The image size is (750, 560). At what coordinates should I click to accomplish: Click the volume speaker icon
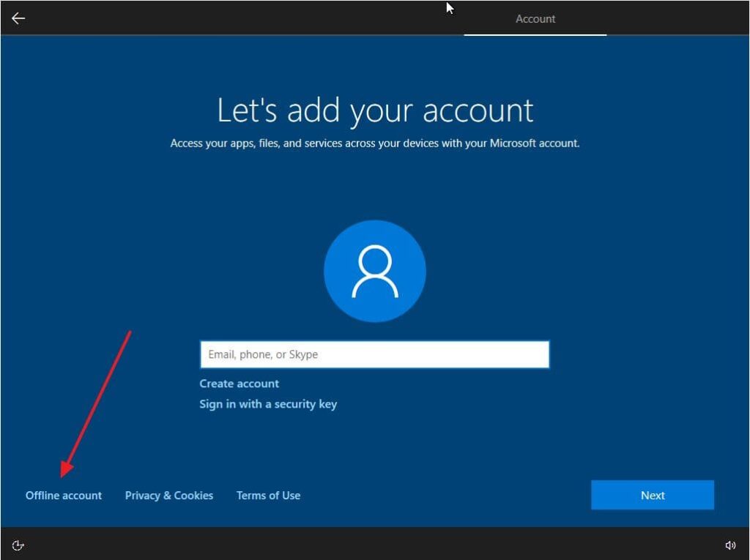point(729,545)
